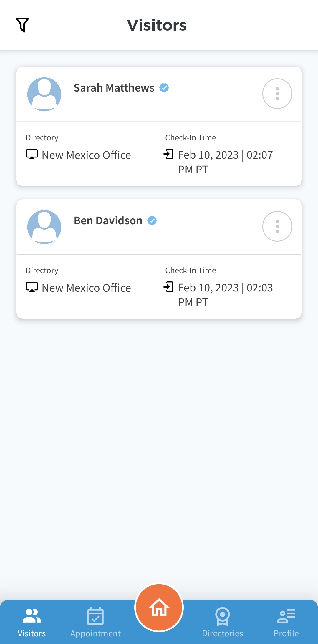The height and width of the screenshot is (644, 318).
Task: Click the directory screen icon in Sarah's card
Action: pos(32,154)
